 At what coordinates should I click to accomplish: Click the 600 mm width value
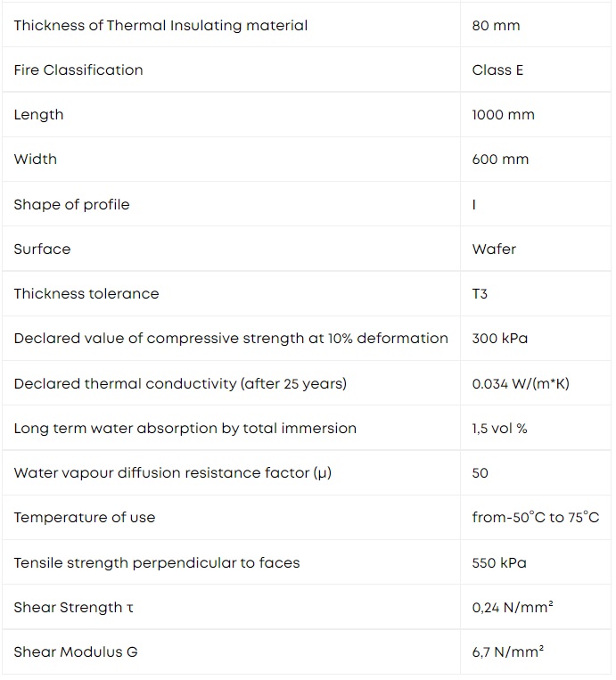[x=500, y=160]
